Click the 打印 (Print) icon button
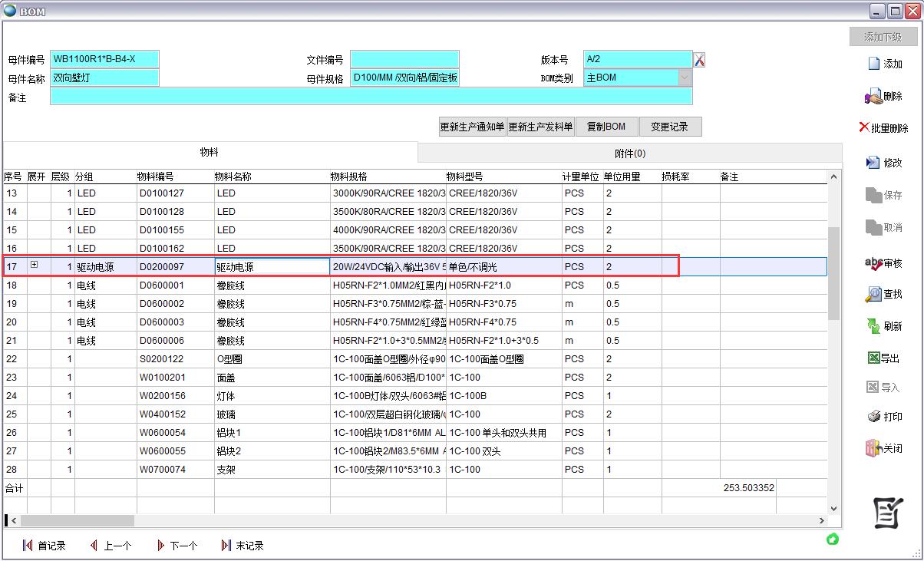Screen dimensions: 924x561 [x=873, y=417]
